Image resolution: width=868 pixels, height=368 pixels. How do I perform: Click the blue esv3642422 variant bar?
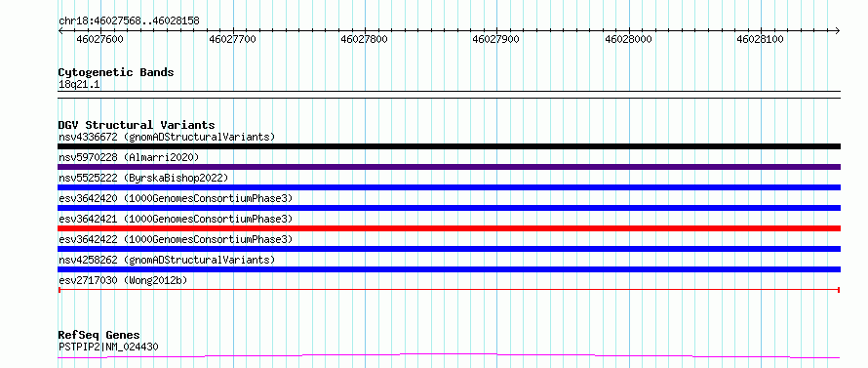tap(450, 249)
